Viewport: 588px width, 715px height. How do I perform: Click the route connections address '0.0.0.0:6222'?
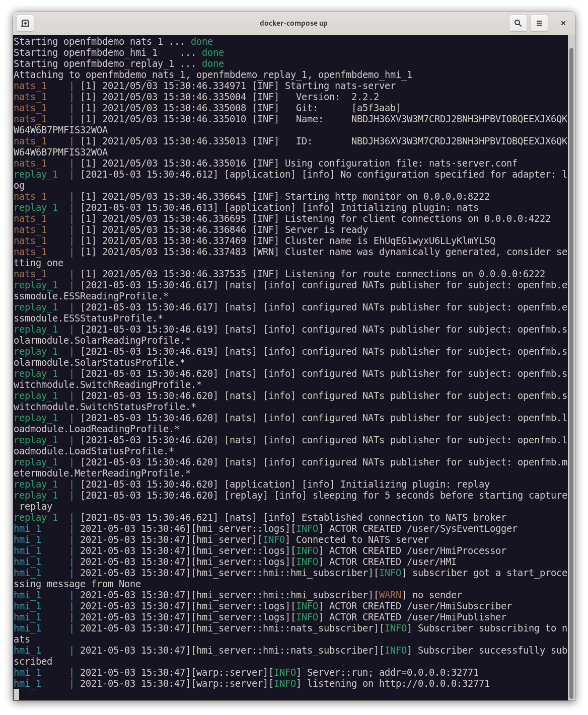[512, 274]
